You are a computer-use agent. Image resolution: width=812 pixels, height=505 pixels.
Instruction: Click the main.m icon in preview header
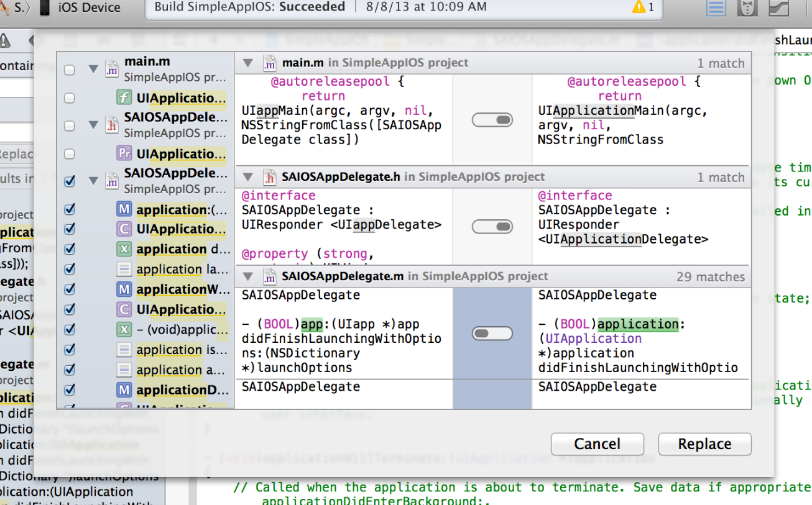pyautogui.click(x=269, y=63)
